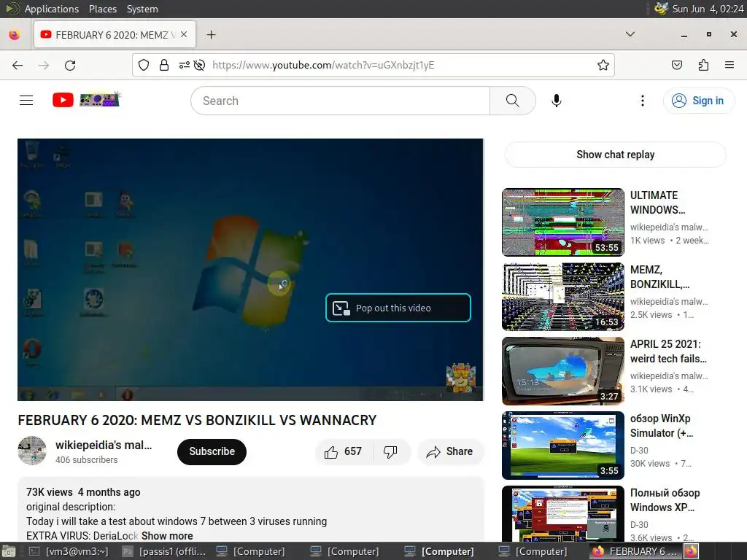
Task: Click the MEMZ, BONZIKILL,... video title
Action: pyautogui.click(x=659, y=276)
